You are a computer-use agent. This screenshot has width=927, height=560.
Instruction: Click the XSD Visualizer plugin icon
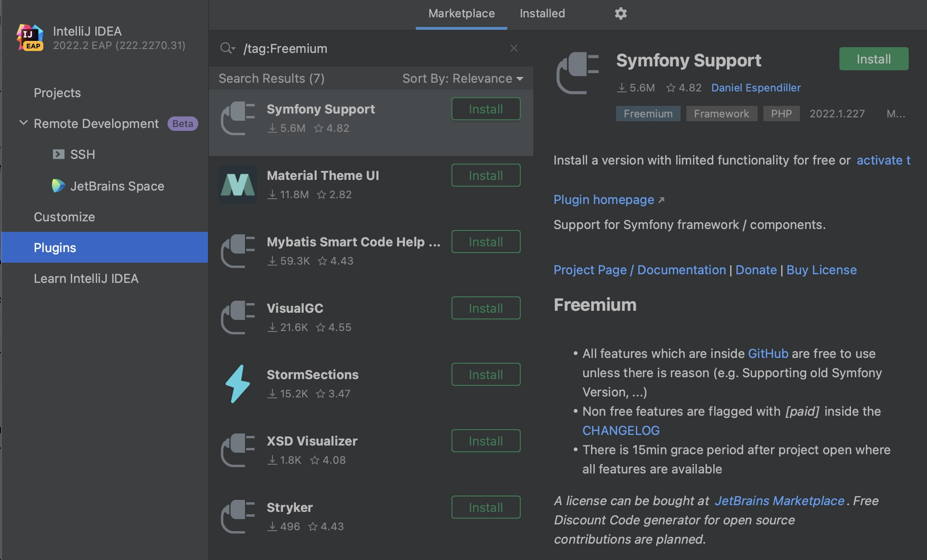coord(238,450)
